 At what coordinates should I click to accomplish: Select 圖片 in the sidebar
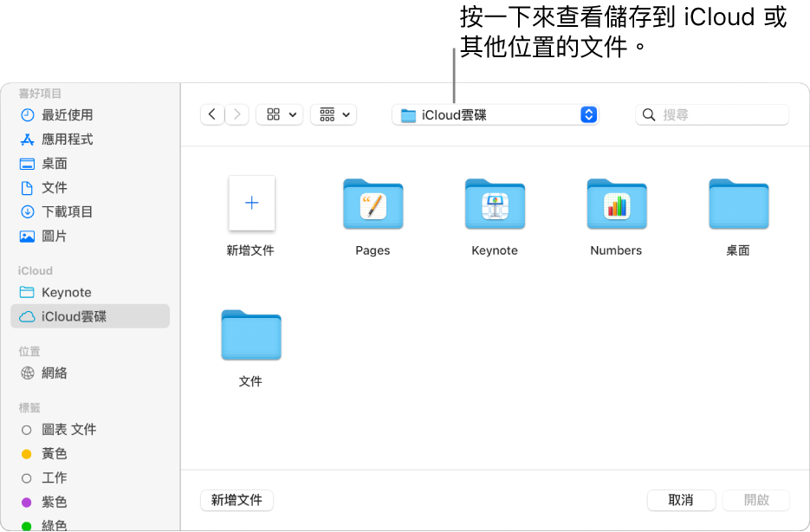click(x=90, y=236)
